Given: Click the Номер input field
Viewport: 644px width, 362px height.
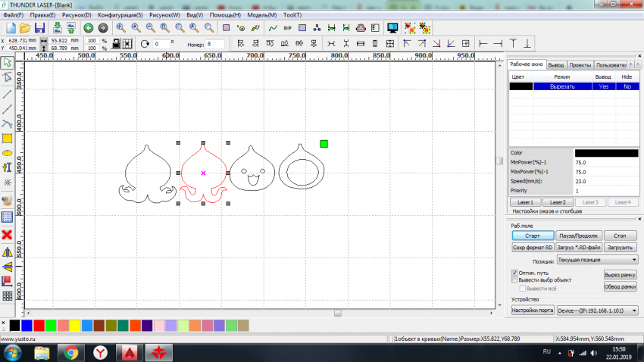Looking at the screenshot, I should pos(215,44).
